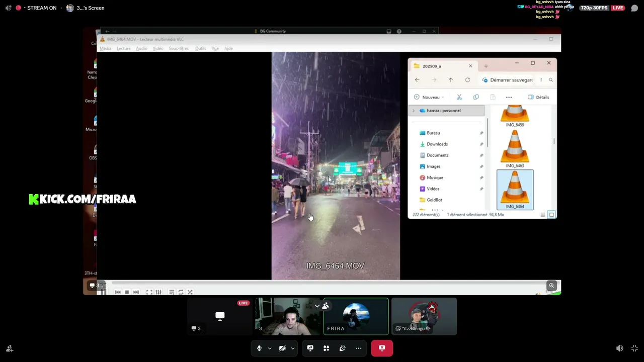644x362 pixels.
Task: Open VLC Média menu
Action: pos(106,48)
